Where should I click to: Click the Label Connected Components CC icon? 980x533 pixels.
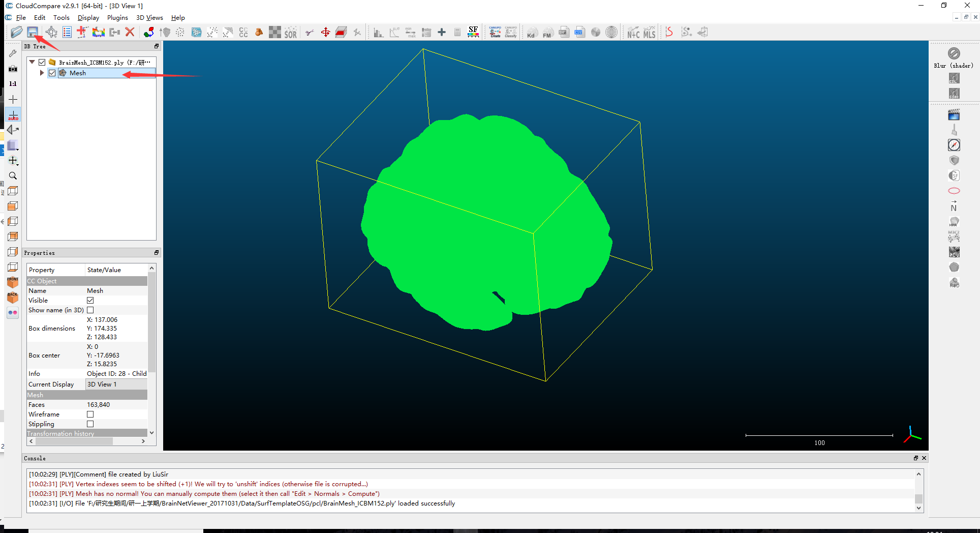pyautogui.click(x=243, y=32)
